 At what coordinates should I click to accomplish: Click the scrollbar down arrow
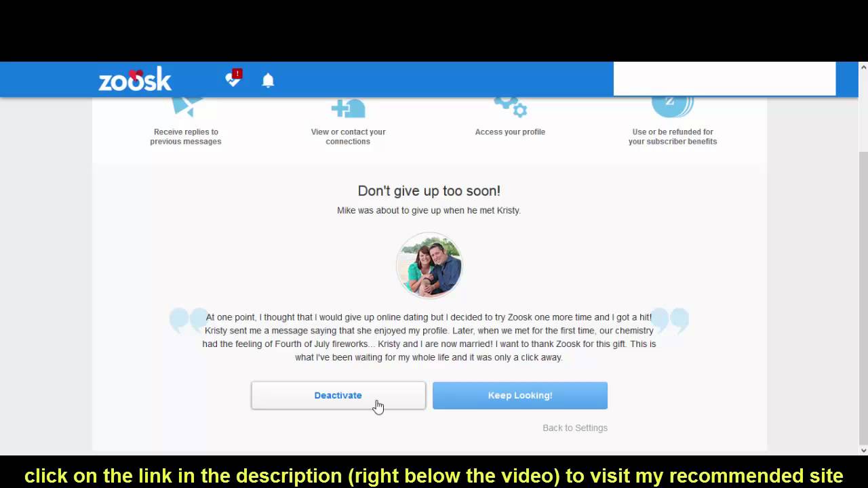(863, 450)
